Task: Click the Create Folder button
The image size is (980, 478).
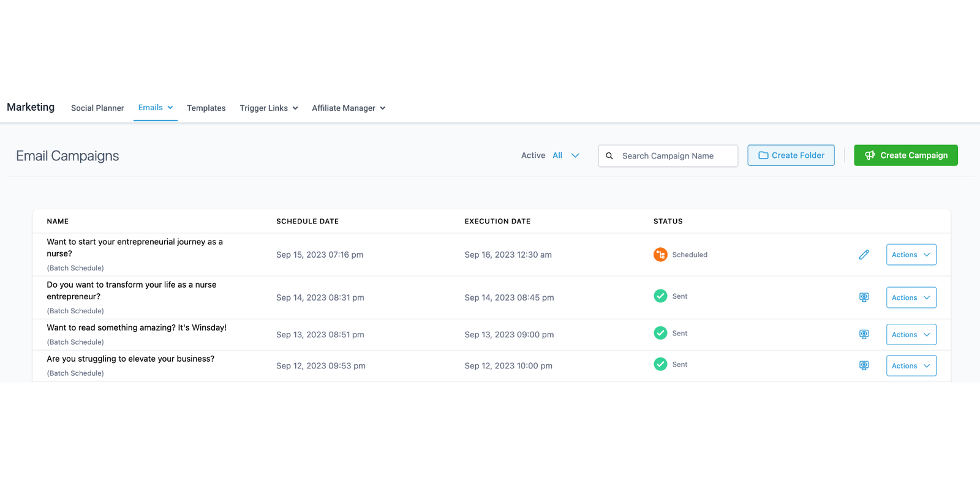Action: coord(791,155)
